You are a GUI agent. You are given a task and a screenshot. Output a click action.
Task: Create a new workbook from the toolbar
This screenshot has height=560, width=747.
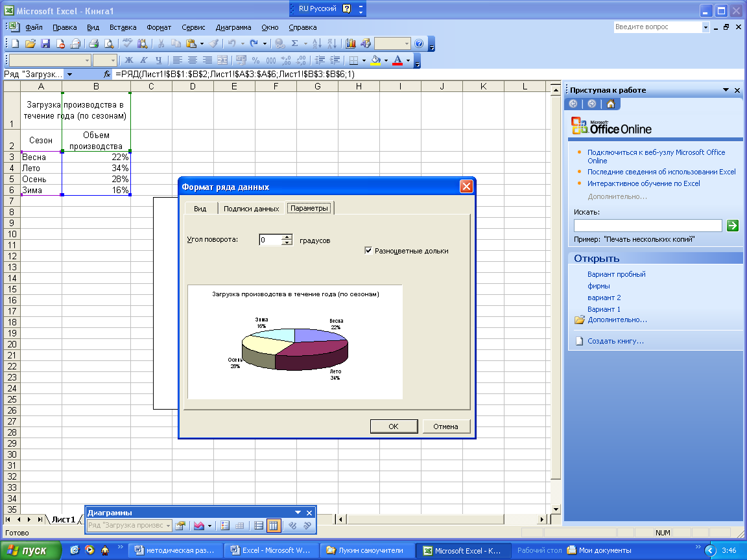[x=16, y=44]
